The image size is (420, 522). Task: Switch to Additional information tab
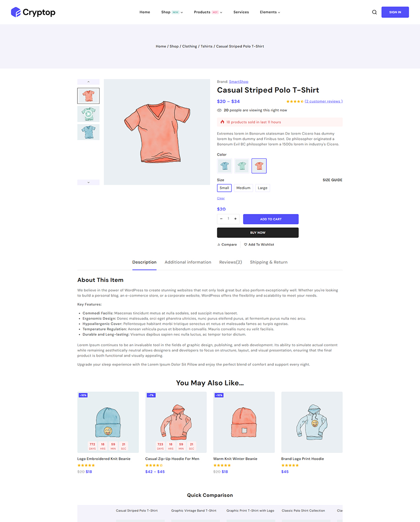(188, 262)
